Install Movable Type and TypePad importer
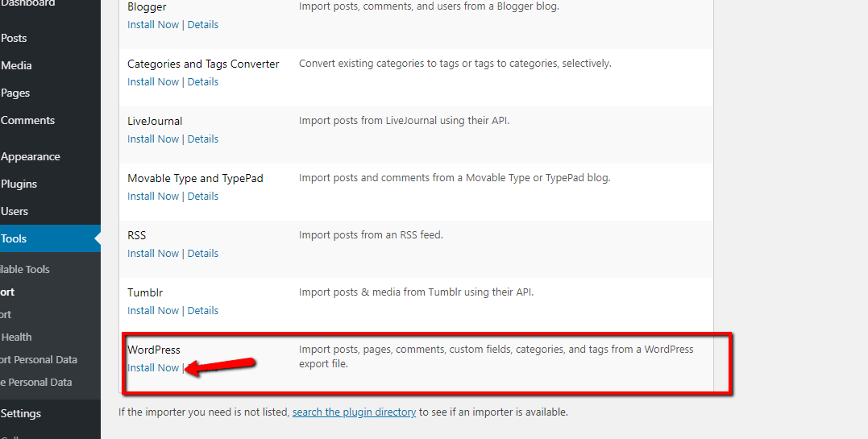The image size is (868, 439). pyautogui.click(x=153, y=196)
